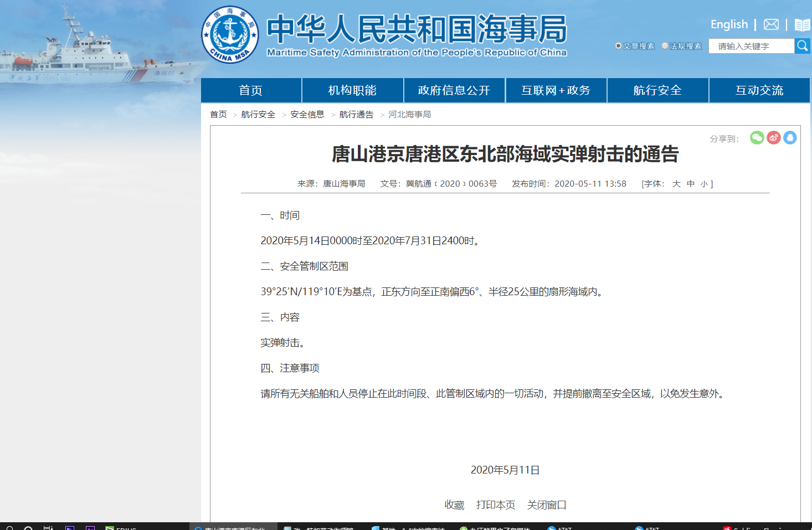The height and width of the screenshot is (530, 812).
Task: Switch search mode to 法规搜索
Action: [665, 46]
